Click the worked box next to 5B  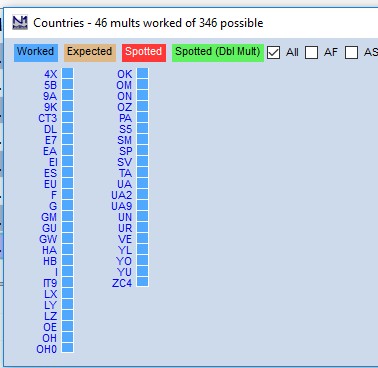(x=67, y=84)
